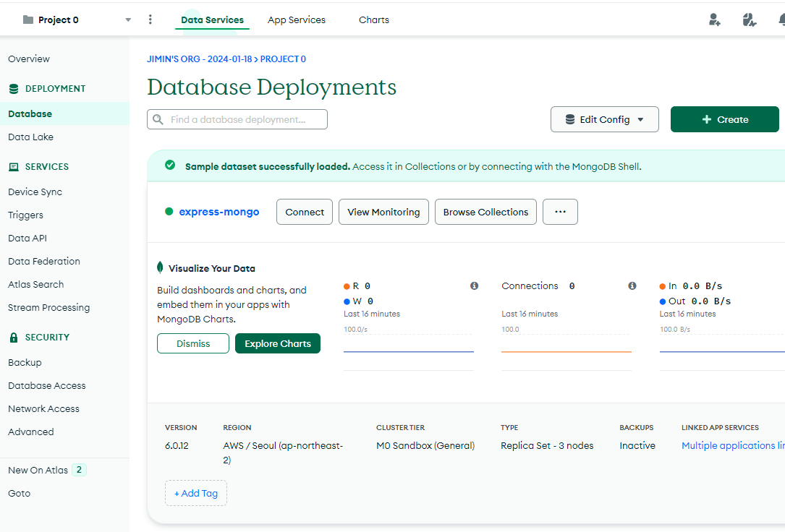This screenshot has height=532, width=785.
Task: Click the reads/writes operations chart line
Action: tap(409, 351)
